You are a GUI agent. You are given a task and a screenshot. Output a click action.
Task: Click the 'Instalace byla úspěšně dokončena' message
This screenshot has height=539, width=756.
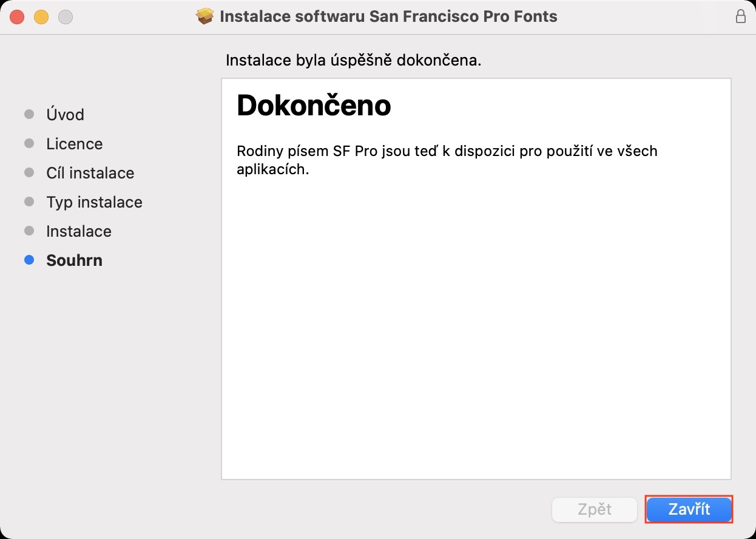[x=353, y=61]
